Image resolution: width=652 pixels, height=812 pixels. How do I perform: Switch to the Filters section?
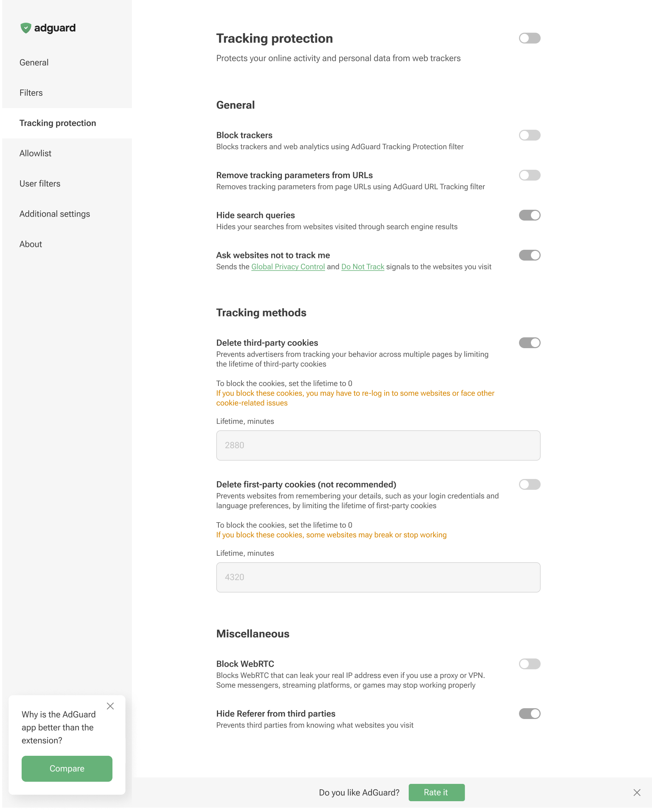(x=31, y=93)
